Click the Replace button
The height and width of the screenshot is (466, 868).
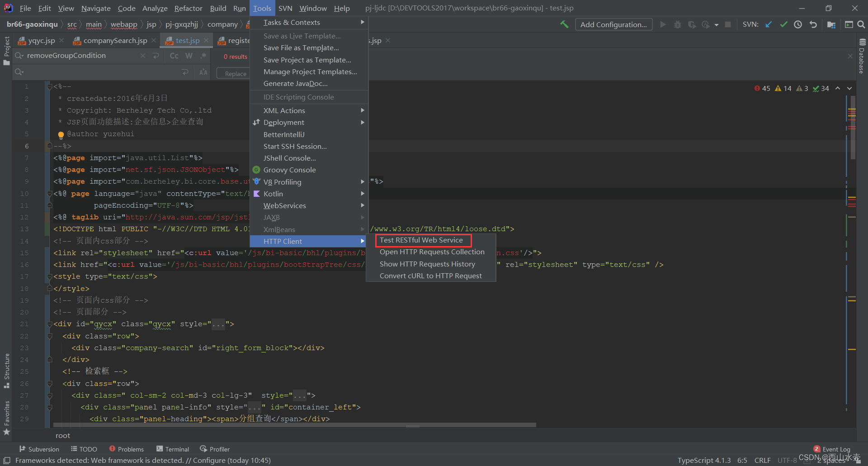pyautogui.click(x=235, y=74)
